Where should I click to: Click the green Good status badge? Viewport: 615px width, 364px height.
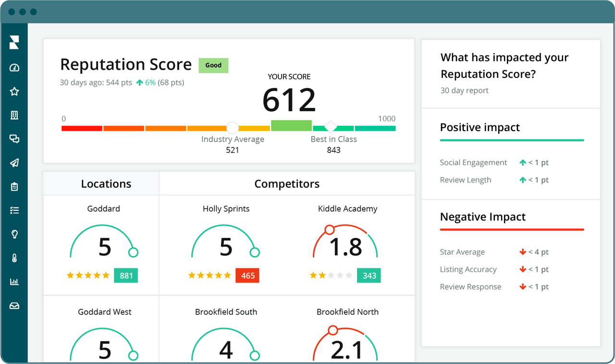coord(213,65)
